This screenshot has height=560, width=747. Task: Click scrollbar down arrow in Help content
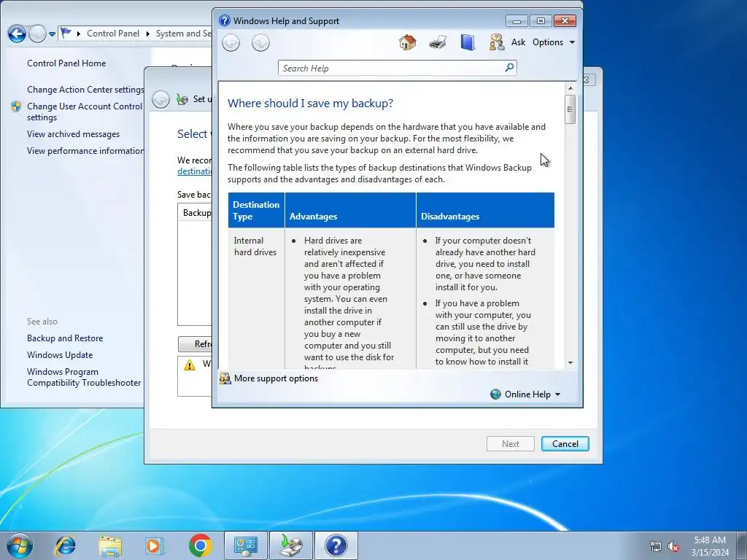click(570, 363)
